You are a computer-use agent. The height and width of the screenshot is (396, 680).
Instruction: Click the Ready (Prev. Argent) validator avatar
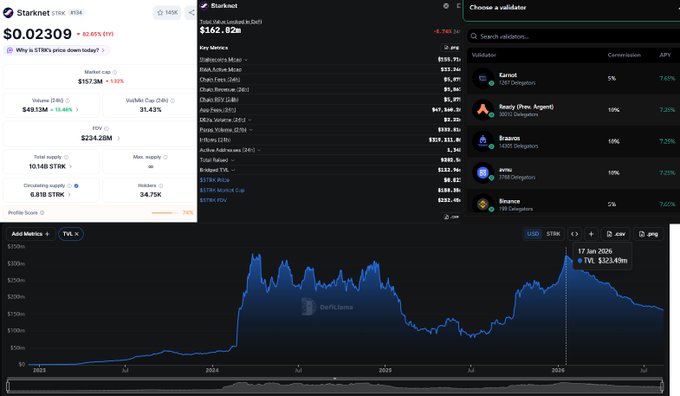click(x=483, y=110)
